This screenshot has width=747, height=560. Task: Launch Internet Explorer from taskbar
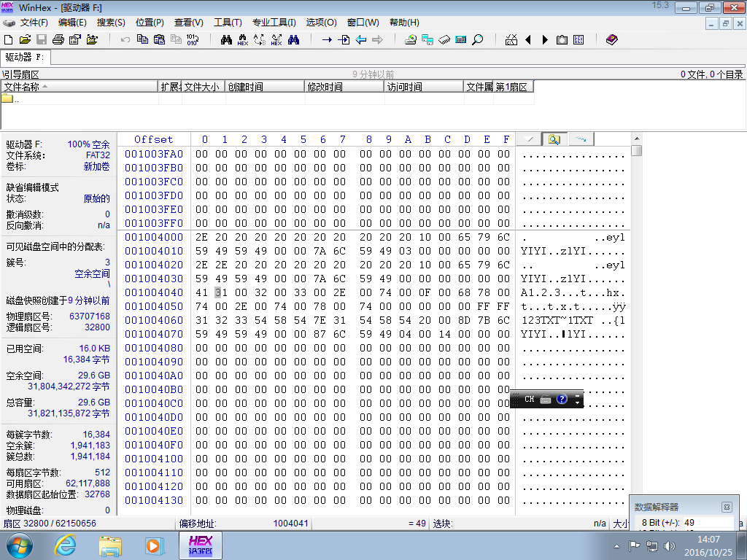(x=65, y=545)
